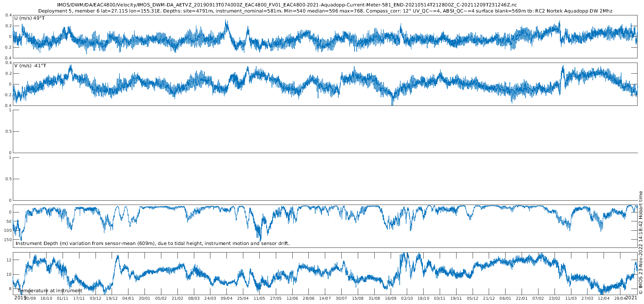Click the 24/03 date tick label
This screenshot has width=644, height=304.
(x=210, y=298)
